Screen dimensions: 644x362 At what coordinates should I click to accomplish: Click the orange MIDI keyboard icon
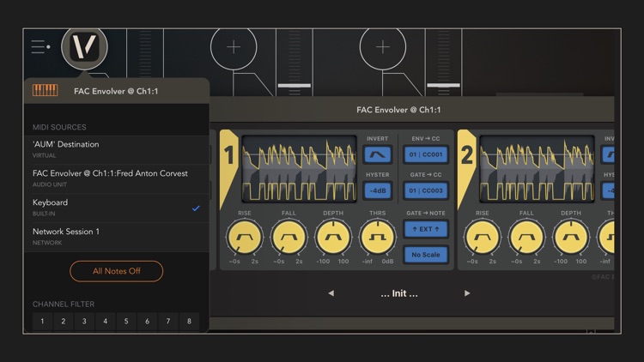[x=46, y=90]
